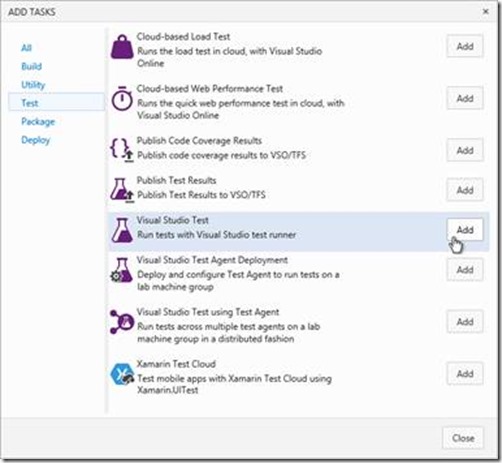The width and height of the screenshot is (502, 463).
Task: Add the Cloud-based Load Test task
Action: point(465,46)
